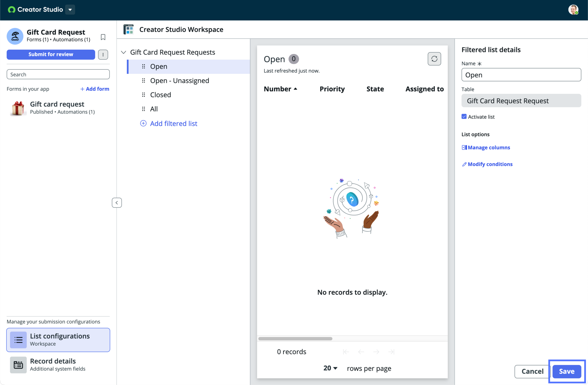Screen dimensions: 588x385
Task: Go to last page of records
Action: 392,352
